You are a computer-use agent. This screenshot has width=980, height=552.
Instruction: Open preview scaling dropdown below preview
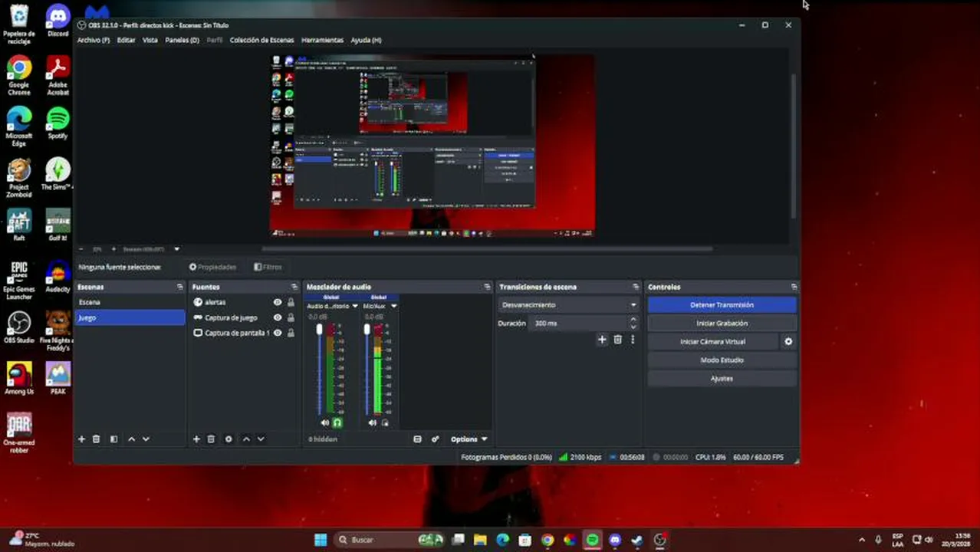coord(176,249)
